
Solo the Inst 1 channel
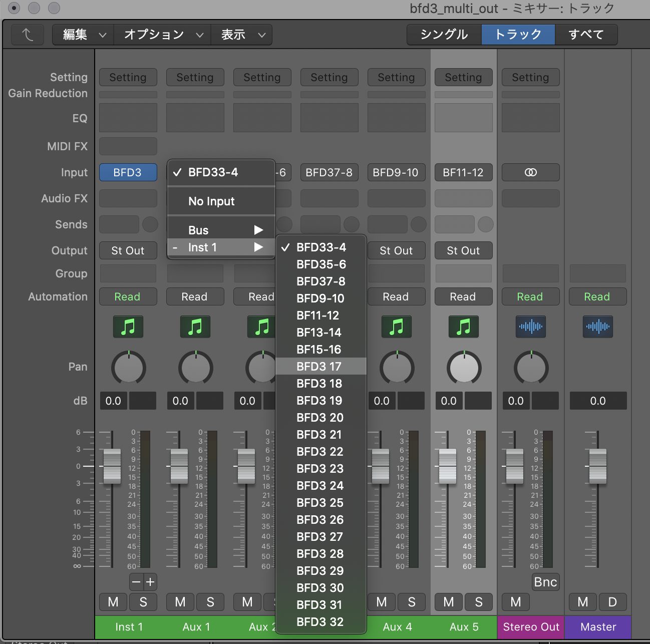[x=143, y=602]
